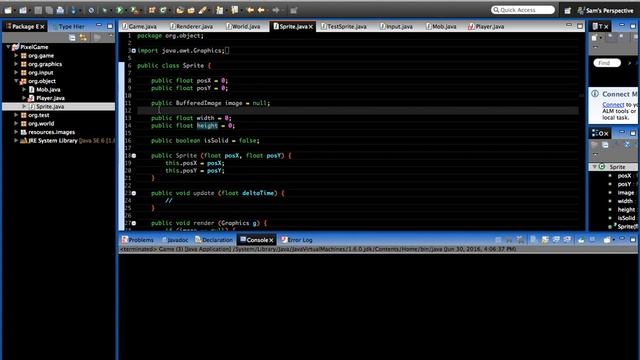The width and height of the screenshot is (640, 360).
Task: Expand the org.game package
Action: (16, 56)
